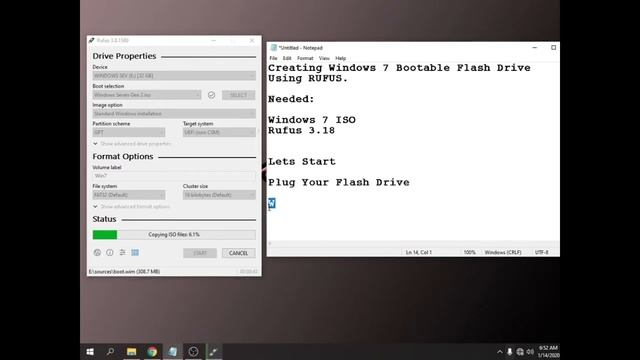640x360 pixels.
Task: Open the Boot selection dropdown
Action: (x=147, y=95)
